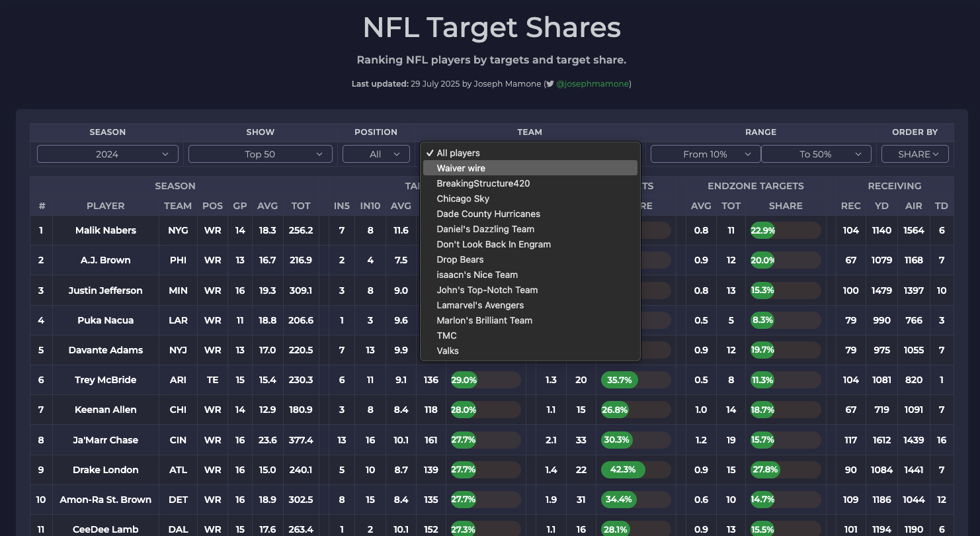Select Marlon's Brilliant Team option
980x536 pixels.
click(530, 320)
